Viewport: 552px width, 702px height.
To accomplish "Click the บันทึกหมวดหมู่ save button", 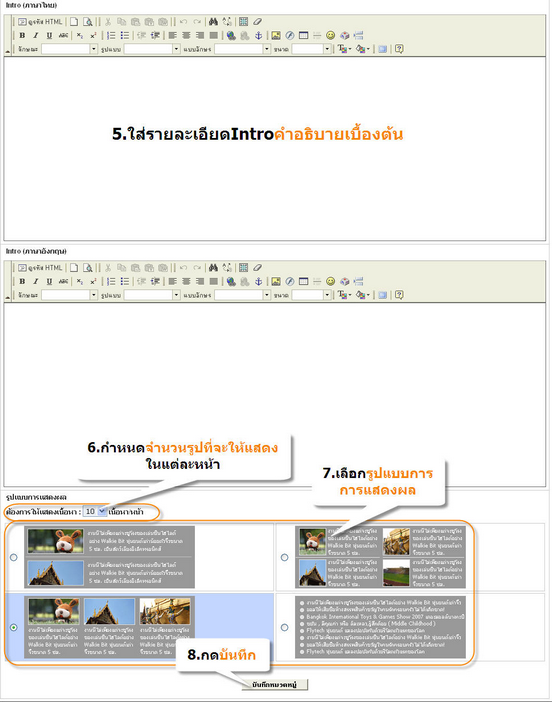I will pos(274,685).
